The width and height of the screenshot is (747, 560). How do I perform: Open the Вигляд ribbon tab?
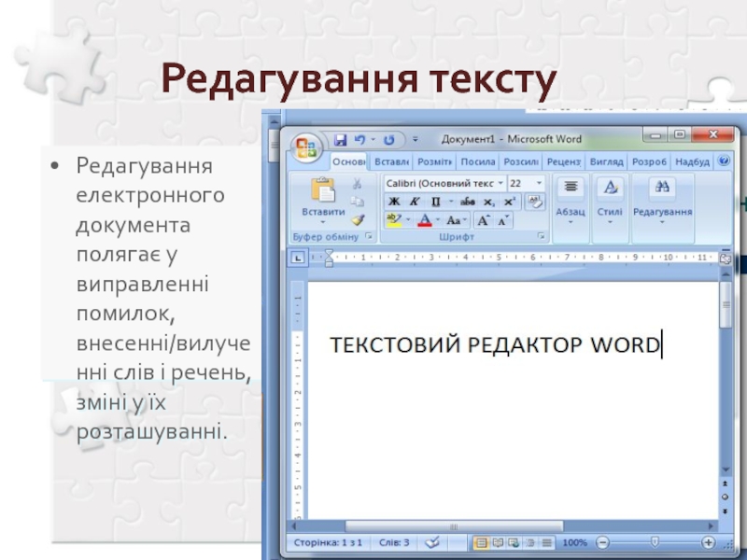coord(606,161)
